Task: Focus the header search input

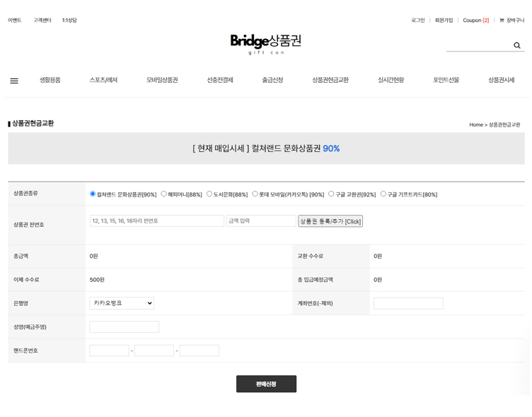Action: point(479,45)
